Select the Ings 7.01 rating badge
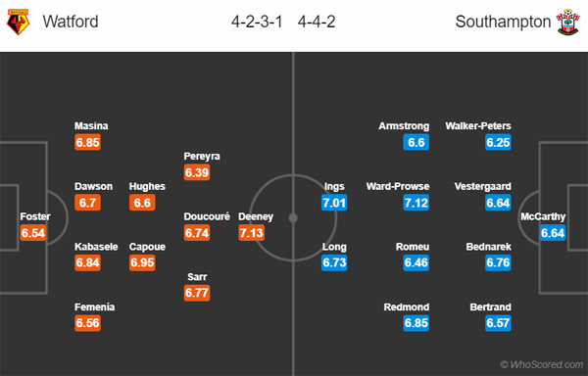The height and width of the screenshot is (376, 588). point(334,203)
